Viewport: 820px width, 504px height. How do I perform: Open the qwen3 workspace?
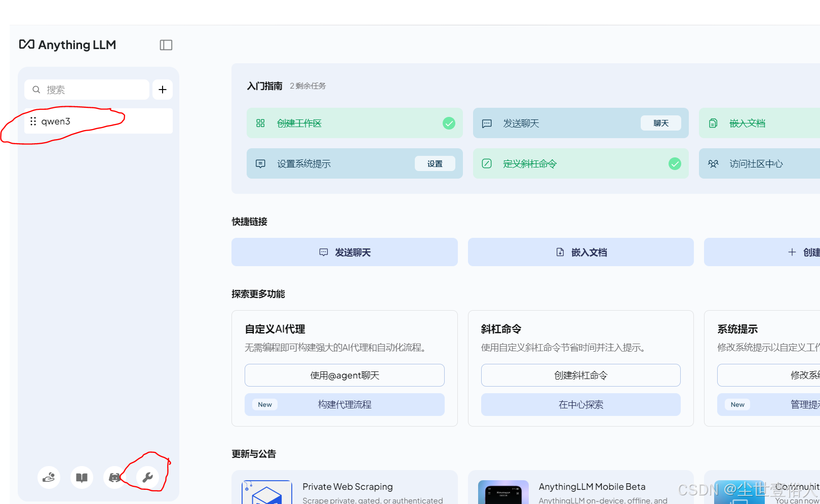(98, 121)
